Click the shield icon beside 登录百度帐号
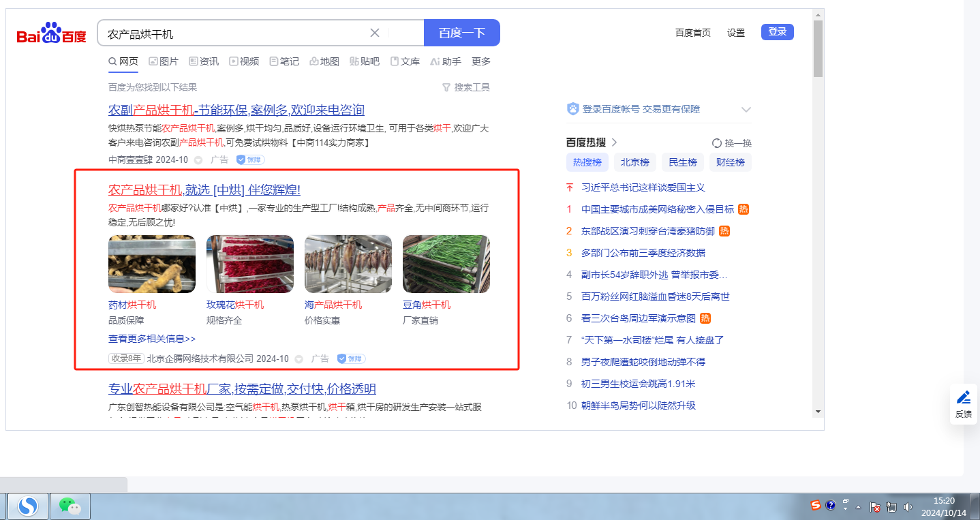 point(573,109)
